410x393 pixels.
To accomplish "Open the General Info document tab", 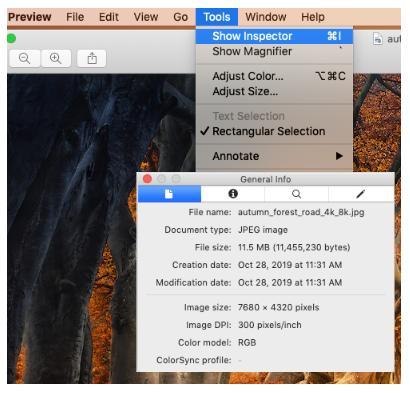I will click(169, 194).
